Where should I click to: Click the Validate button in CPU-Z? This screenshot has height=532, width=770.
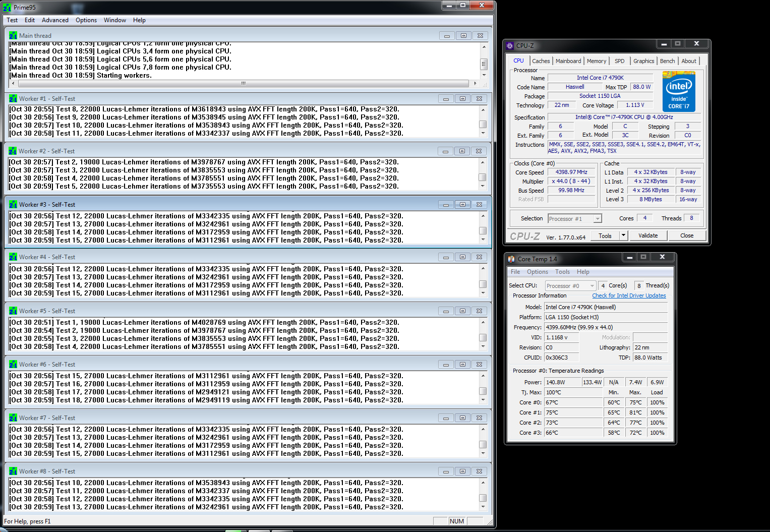click(x=648, y=235)
